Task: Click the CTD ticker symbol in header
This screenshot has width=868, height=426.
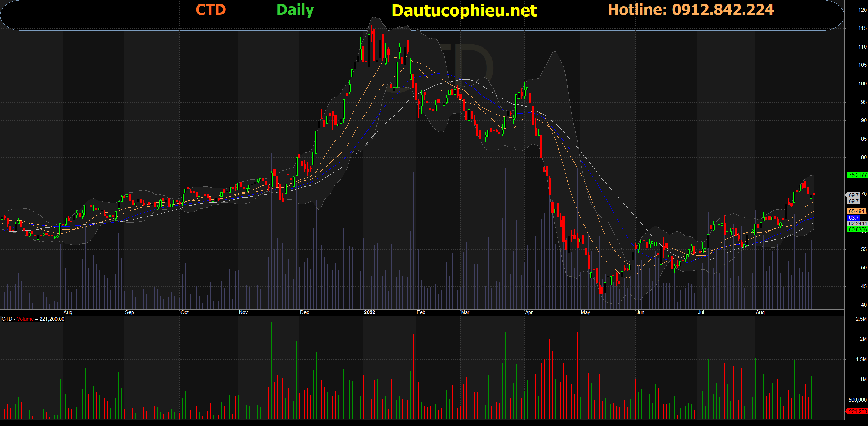Action: point(210,10)
